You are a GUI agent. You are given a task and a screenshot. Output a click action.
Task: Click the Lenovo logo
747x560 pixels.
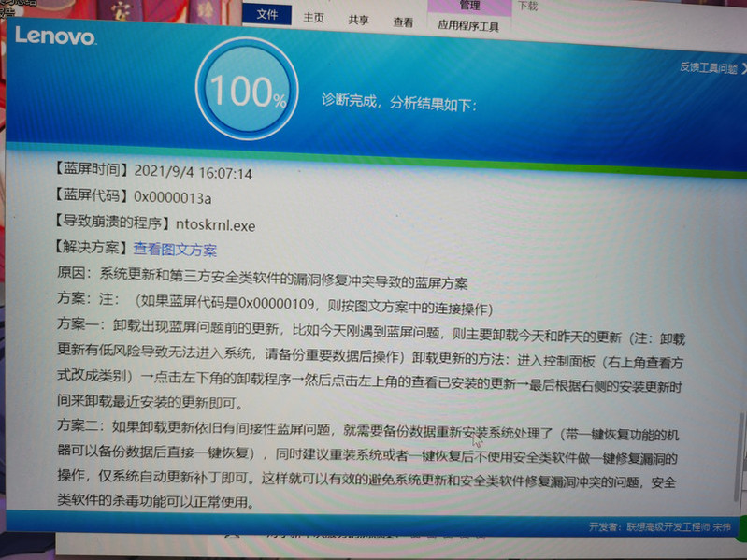[x=54, y=37]
